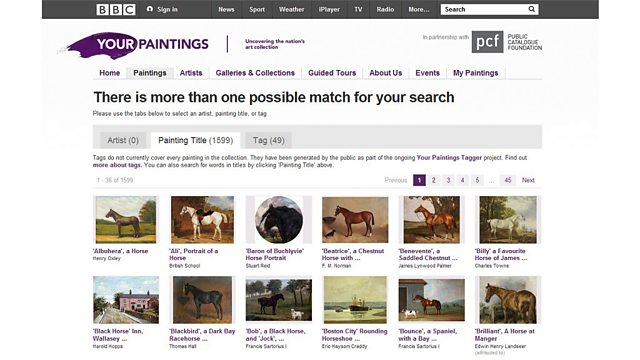Follow the more about tags link
Screen dimensions: 640x360
click(x=117, y=165)
